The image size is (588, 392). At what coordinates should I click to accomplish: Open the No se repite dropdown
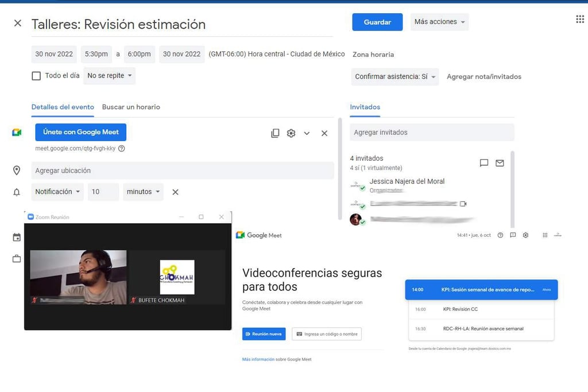109,76
